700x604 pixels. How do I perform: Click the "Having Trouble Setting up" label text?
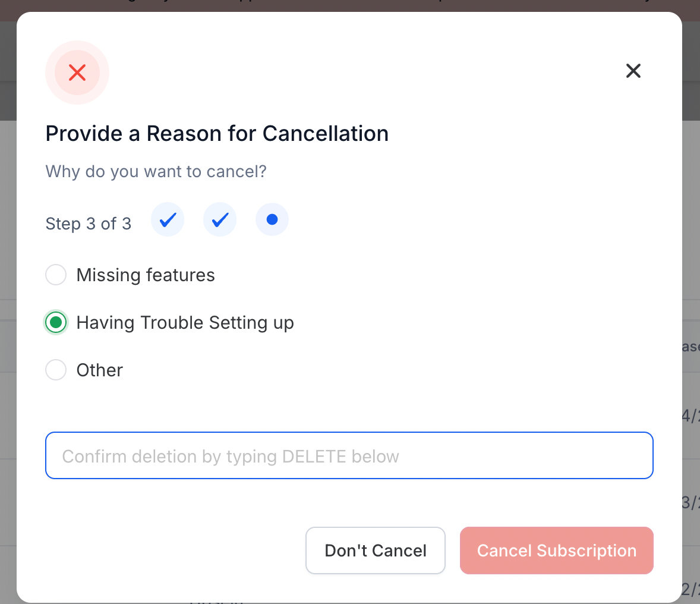click(185, 323)
